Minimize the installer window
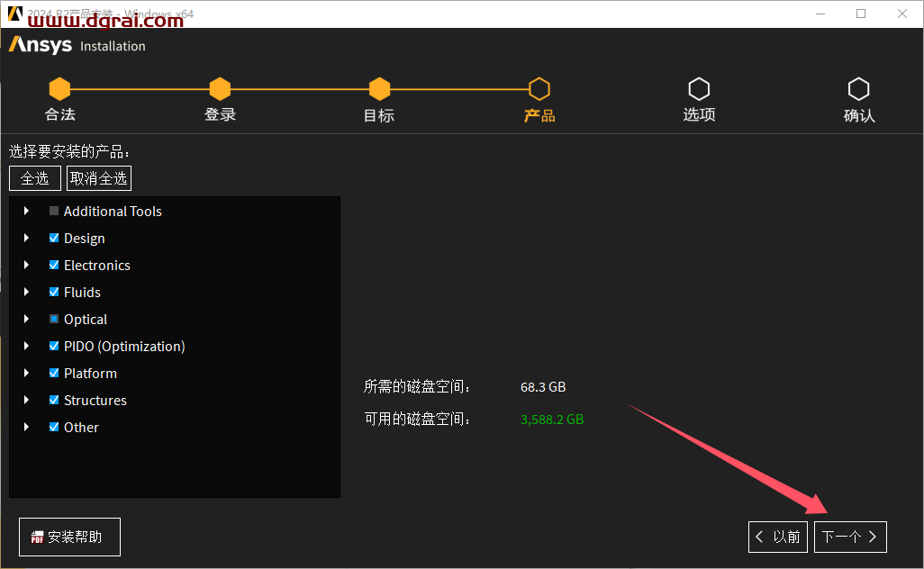Viewport: 924px width, 569px height. point(820,14)
